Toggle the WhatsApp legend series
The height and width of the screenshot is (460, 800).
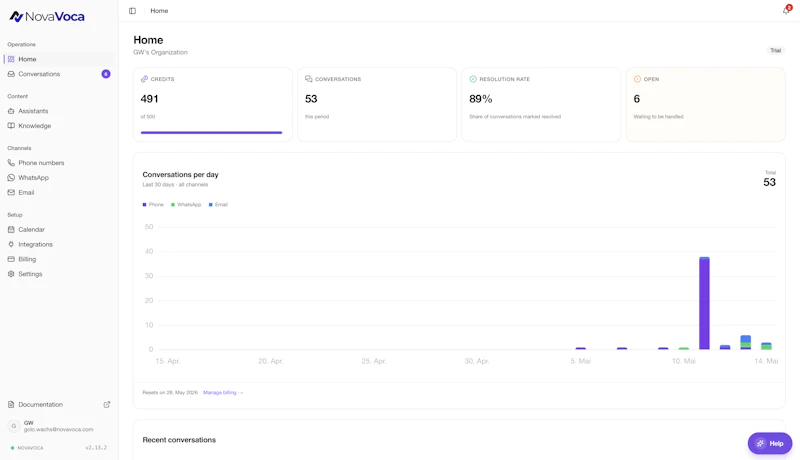click(186, 205)
